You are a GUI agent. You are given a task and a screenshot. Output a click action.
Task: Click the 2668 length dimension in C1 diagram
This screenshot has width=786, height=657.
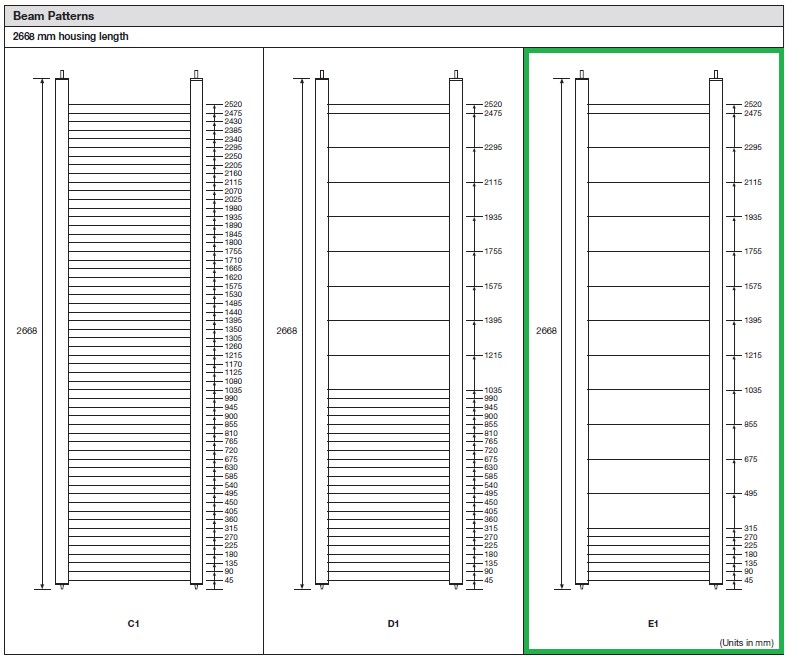pyautogui.click(x=27, y=331)
